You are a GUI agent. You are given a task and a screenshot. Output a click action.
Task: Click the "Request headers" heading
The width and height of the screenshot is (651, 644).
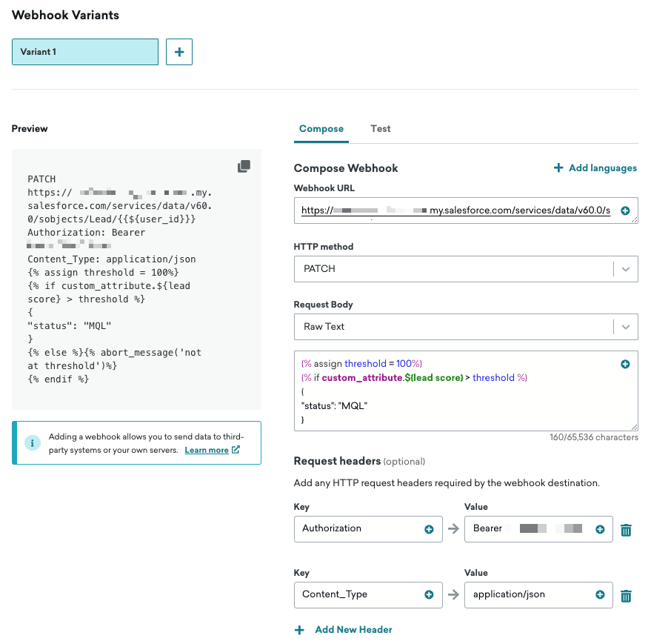(337, 461)
